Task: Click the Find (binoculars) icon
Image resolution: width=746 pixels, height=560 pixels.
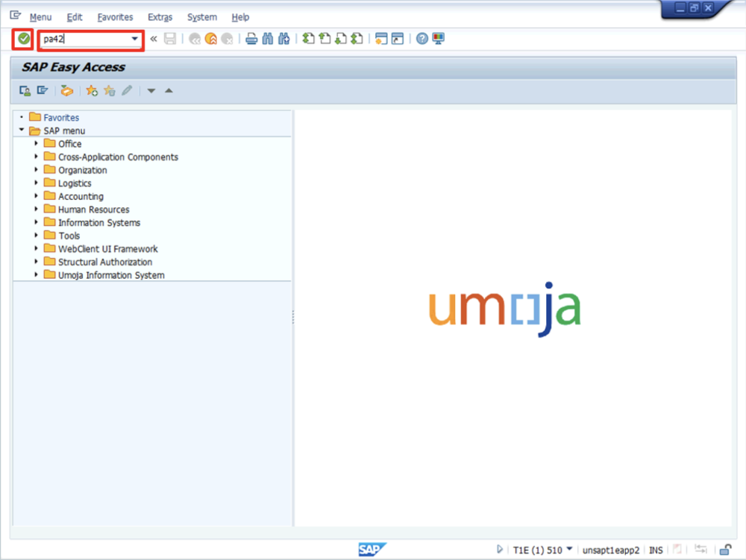Action: click(x=267, y=38)
